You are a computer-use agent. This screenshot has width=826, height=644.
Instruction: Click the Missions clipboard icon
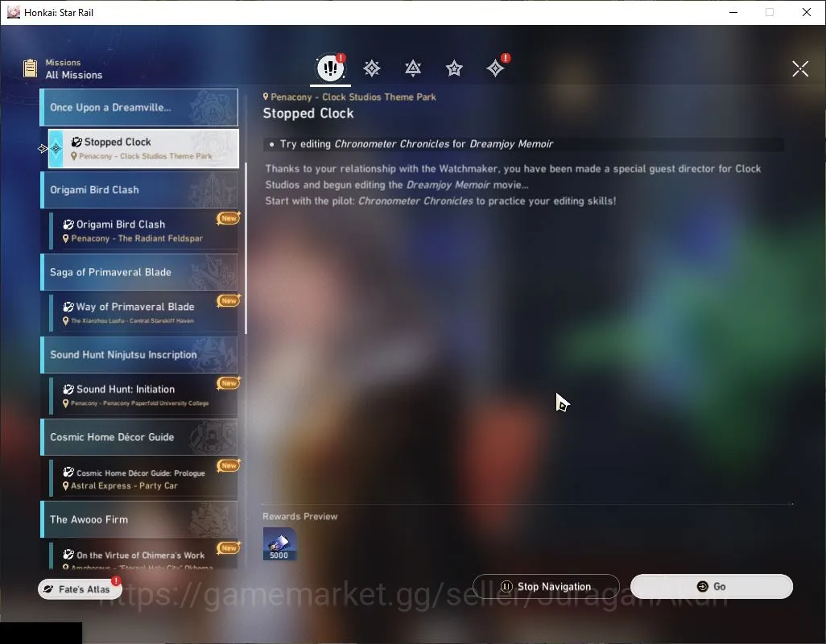coord(30,68)
